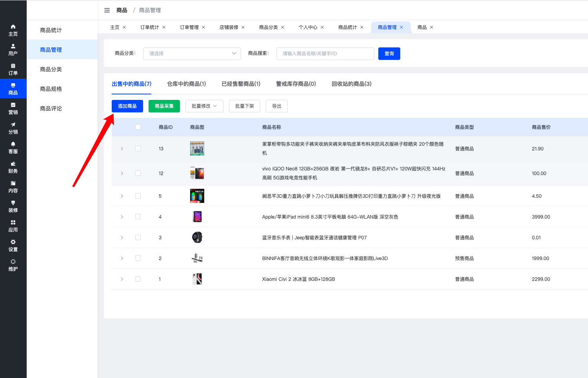Viewport: 588px width, 378px height.
Task: Expand row of product ID 13
Action: pos(122,149)
